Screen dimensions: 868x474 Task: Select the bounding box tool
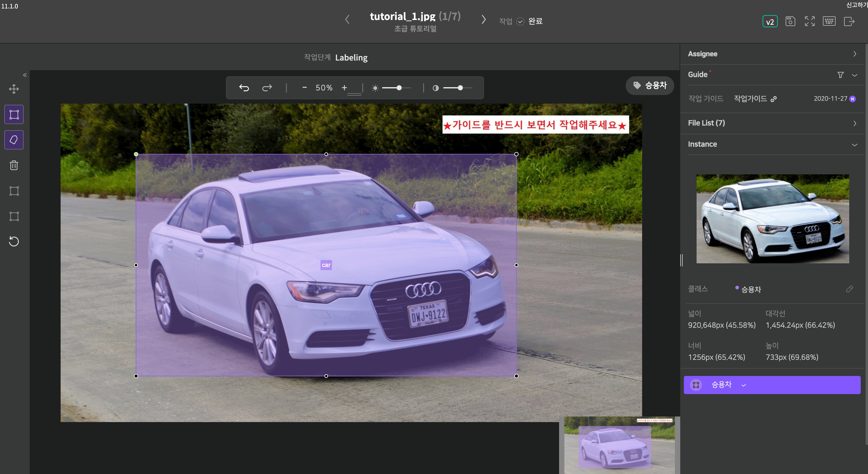tap(14, 114)
